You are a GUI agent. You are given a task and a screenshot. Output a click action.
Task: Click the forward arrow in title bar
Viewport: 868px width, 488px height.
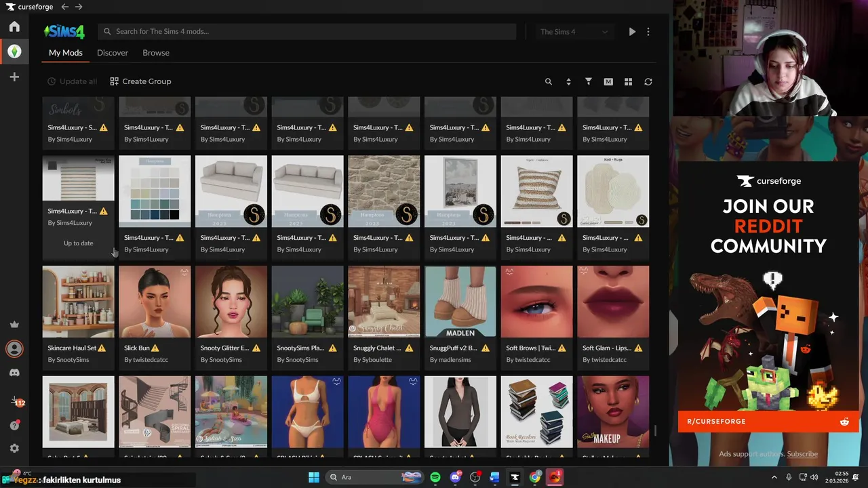[x=79, y=7]
